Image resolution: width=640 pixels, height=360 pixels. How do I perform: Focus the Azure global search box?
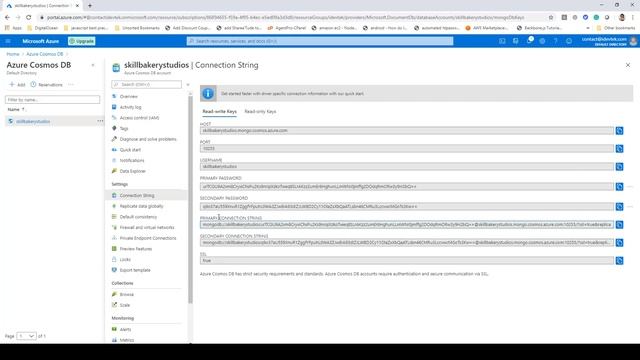point(320,41)
